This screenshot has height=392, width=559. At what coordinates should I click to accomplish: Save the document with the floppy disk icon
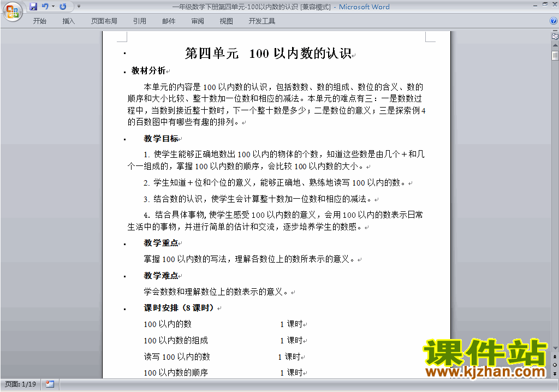(33, 7)
